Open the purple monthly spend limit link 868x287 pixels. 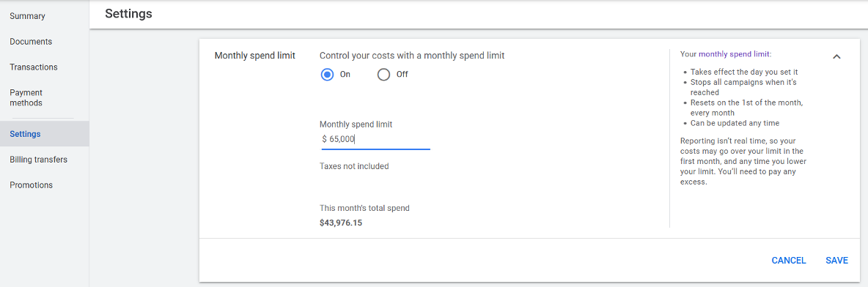pos(735,54)
